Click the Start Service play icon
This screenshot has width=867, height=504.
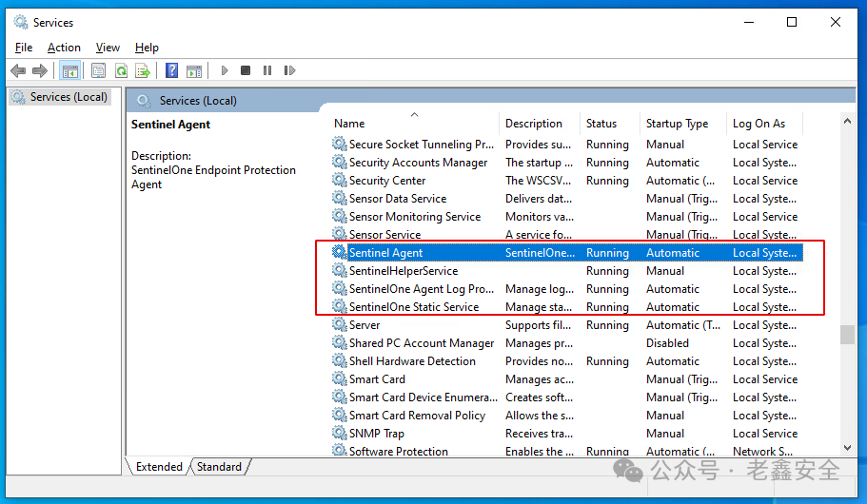click(x=224, y=70)
